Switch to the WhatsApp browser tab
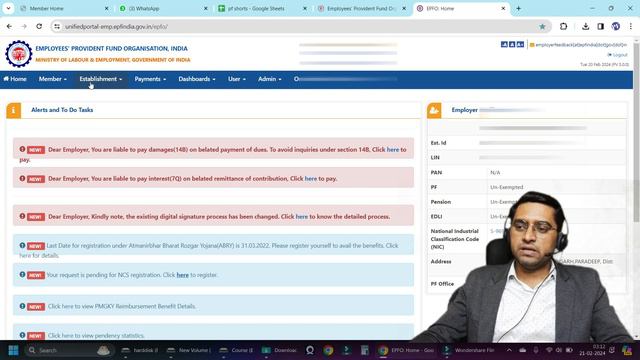The image size is (640, 360). pos(163,8)
